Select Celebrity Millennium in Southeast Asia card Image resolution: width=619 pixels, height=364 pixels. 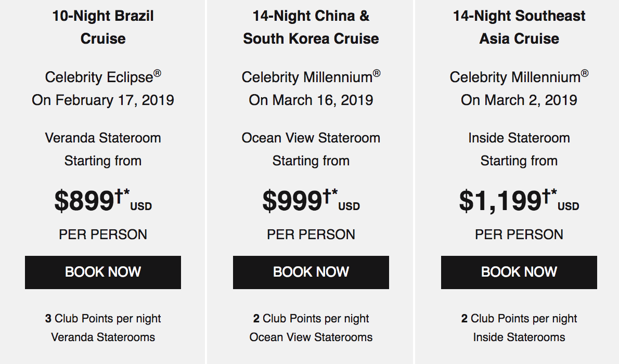519,77
